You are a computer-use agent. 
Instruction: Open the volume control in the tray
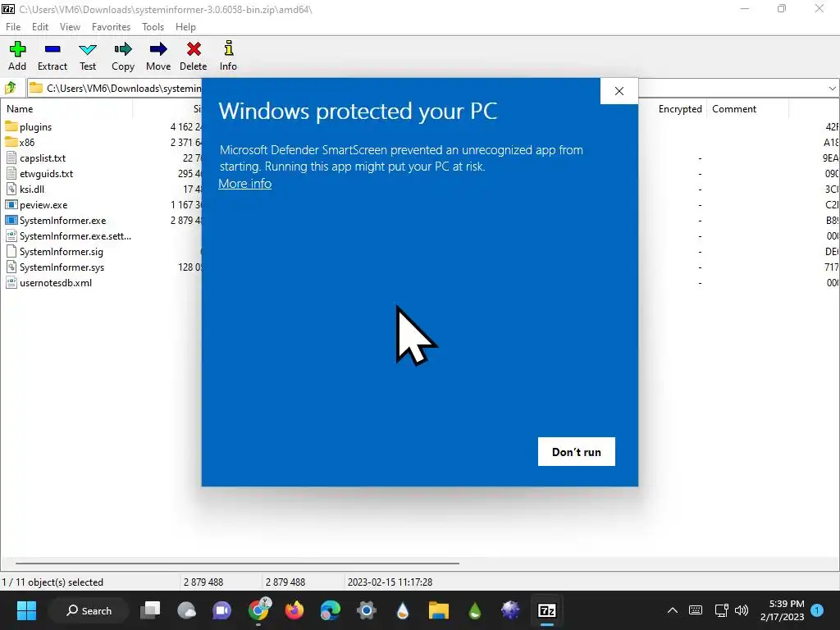pyautogui.click(x=742, y=610)
